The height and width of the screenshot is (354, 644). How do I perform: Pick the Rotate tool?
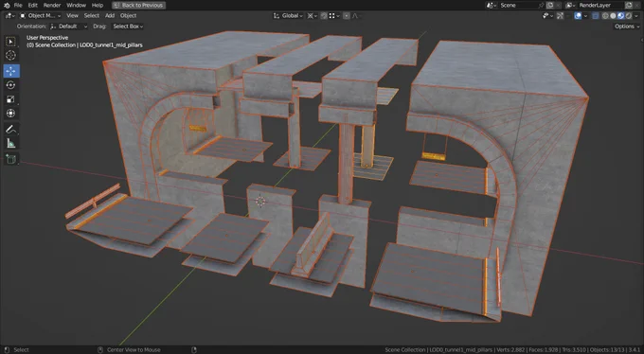[11, 85]
